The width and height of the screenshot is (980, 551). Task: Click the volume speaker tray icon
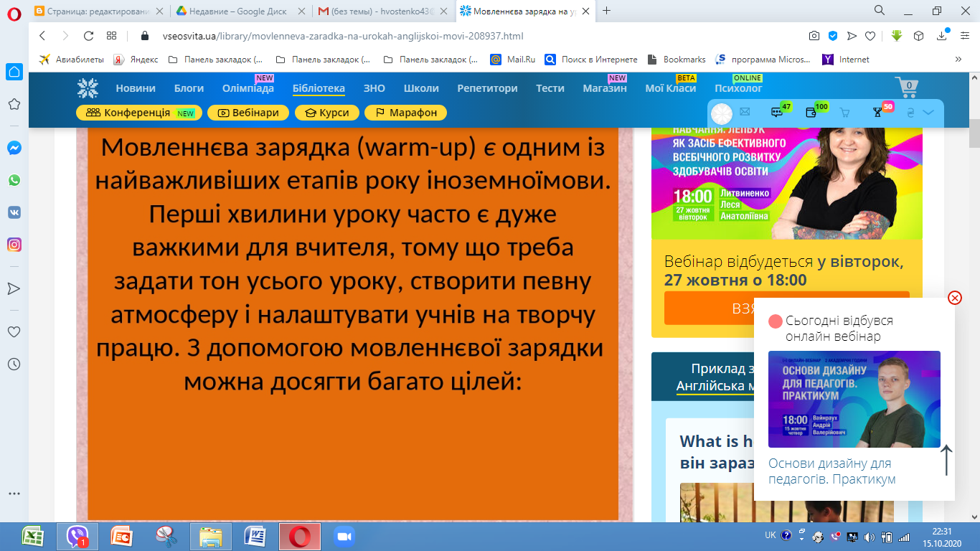870,536
